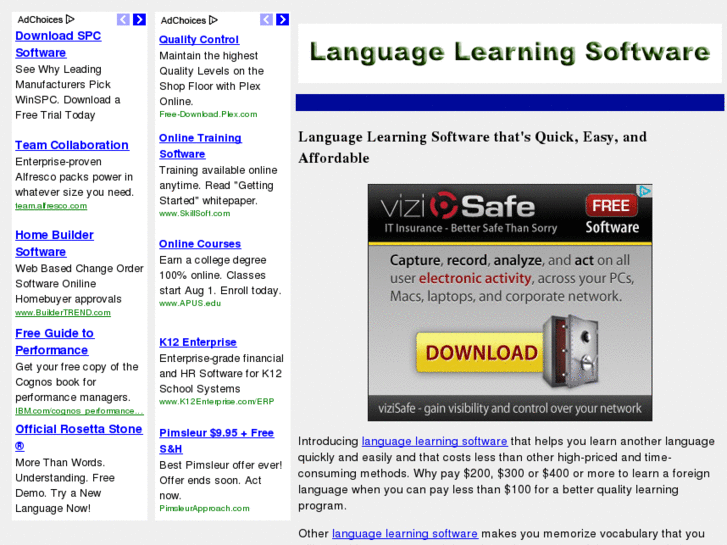Image resolution: width=727 pixels, height=545 pixels.
Task: Click AdChoices icon in left ad column
Action: [x=70, y=19]
